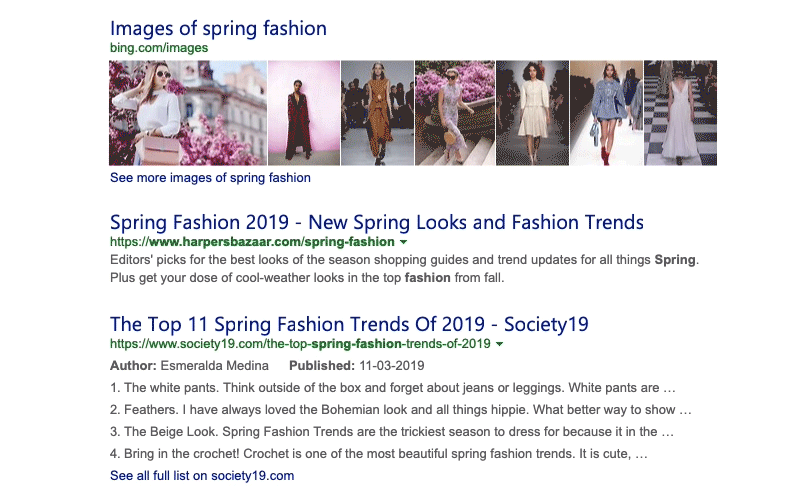Open 'The Top 11 Spring Fashion Trends Of 2019' result
This screenshot has height=504, width=797.
click(x=349, y=324)
